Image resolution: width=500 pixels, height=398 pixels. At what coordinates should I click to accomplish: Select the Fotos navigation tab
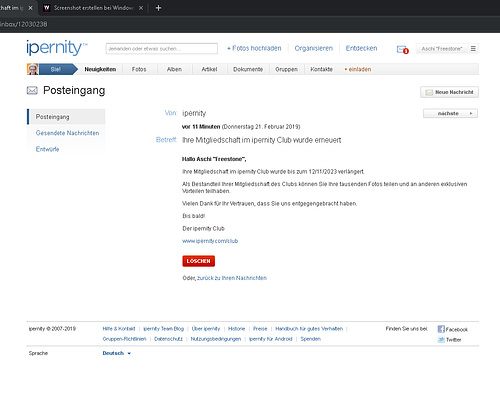point(139,69)
